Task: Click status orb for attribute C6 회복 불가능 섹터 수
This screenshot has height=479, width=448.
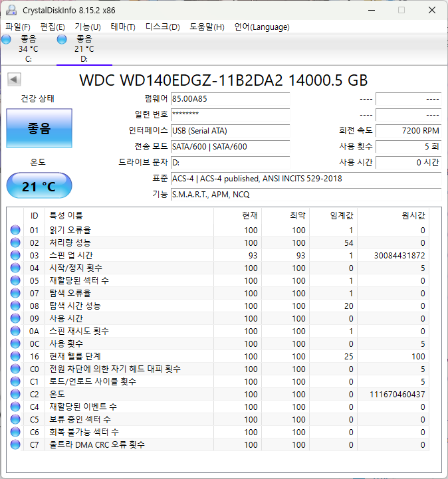Action: point(15,432)
